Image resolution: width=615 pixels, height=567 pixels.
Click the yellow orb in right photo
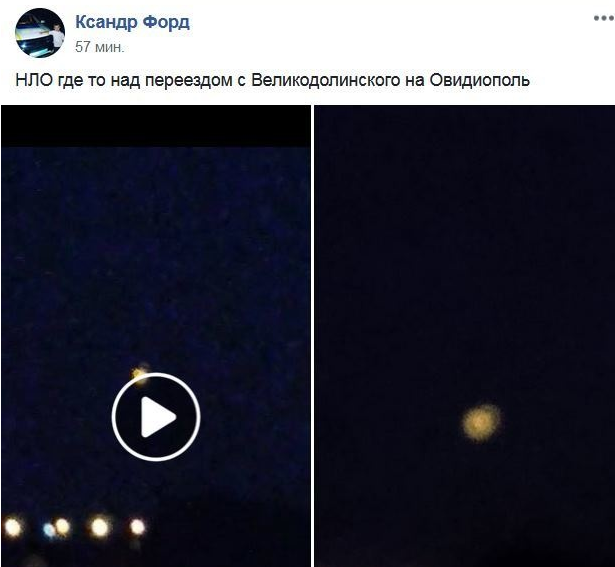click(x=481, y=423)
